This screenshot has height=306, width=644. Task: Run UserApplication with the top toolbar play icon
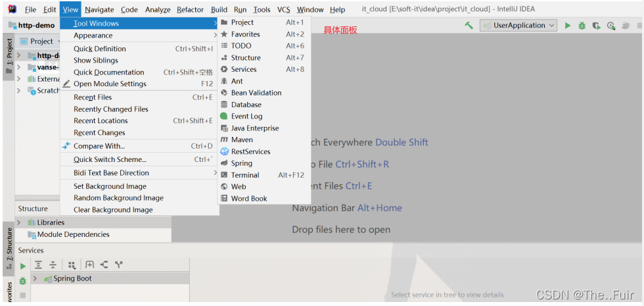pos(568,26)
